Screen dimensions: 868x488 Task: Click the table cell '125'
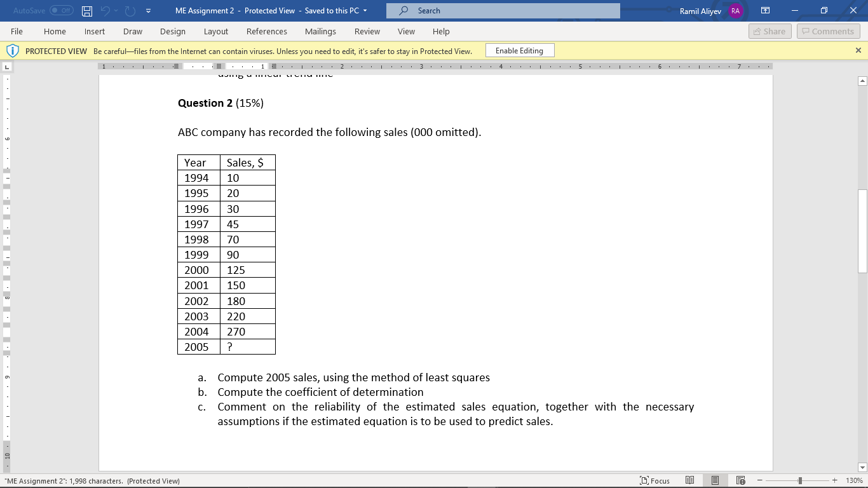coord(248,270)
